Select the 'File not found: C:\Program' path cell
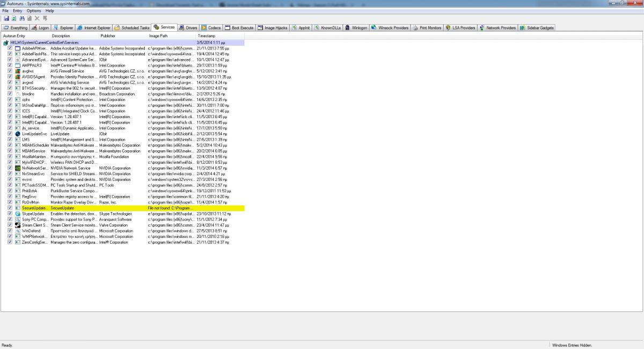Image resolution: width=644 pixels, height=349 pixels. click(x=171, y=208)
